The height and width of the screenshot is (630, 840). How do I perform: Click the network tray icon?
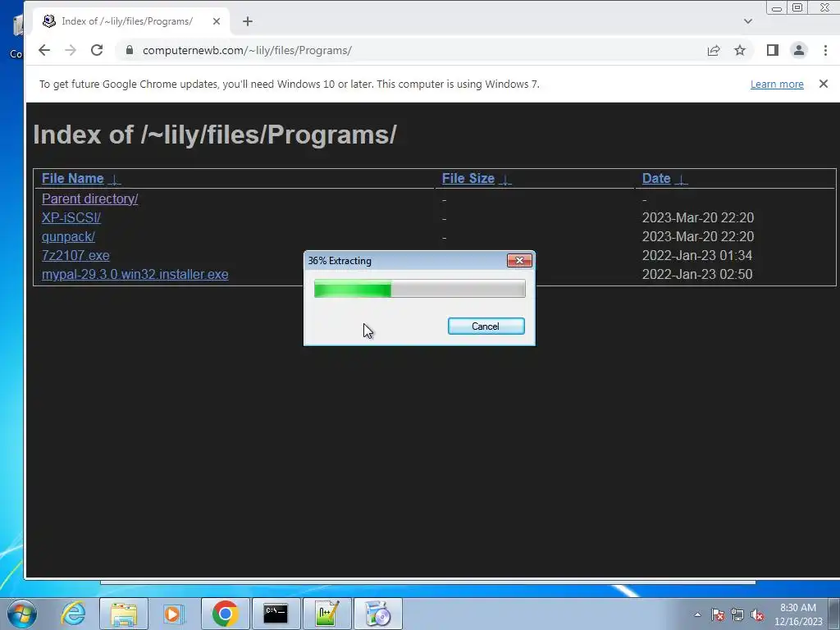pos(737,614)
